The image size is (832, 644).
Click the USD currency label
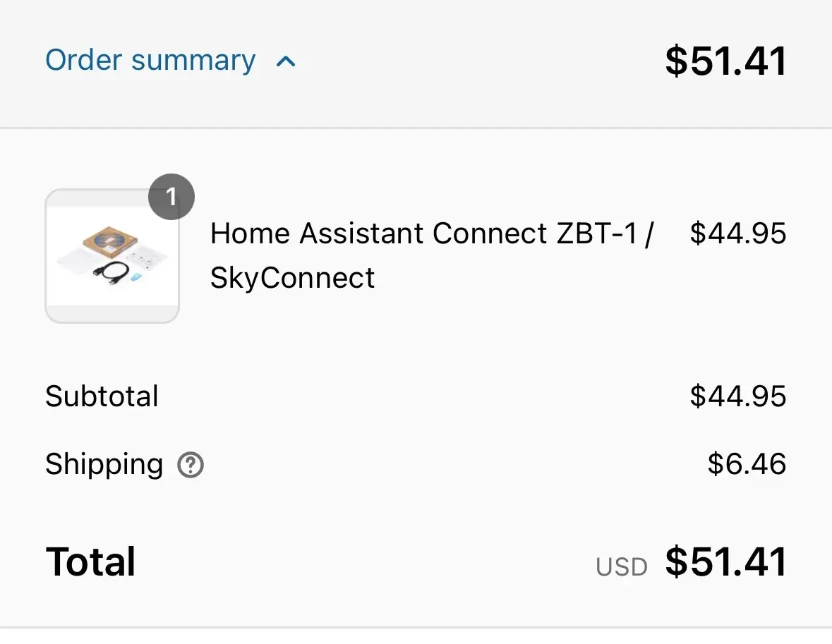pos(621,567)
